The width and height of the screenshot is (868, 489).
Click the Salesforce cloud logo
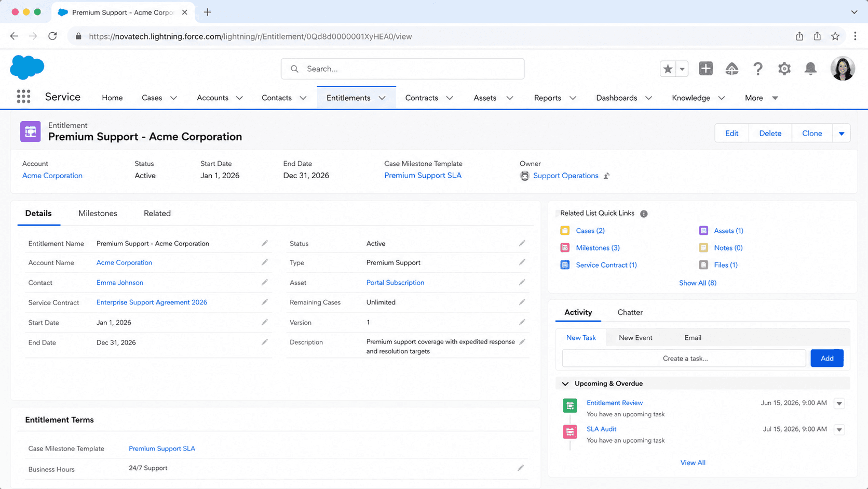(x=27, y=68)
